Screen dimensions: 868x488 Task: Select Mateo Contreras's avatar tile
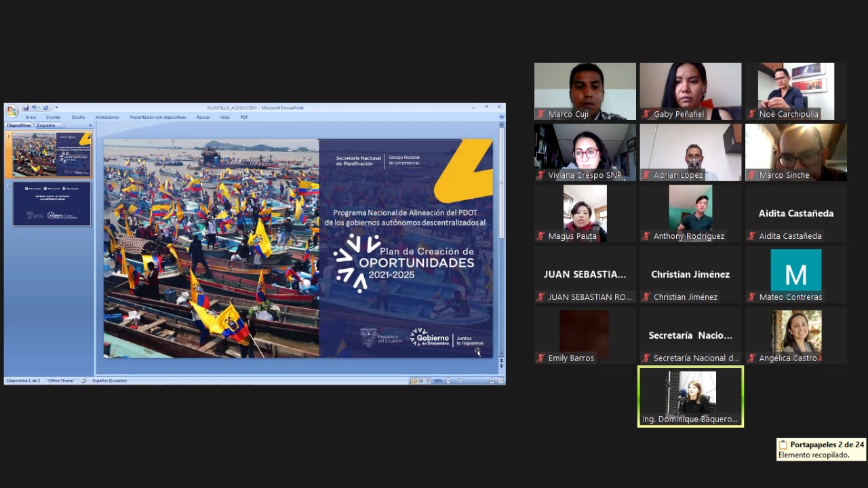(x=796, y=275)
